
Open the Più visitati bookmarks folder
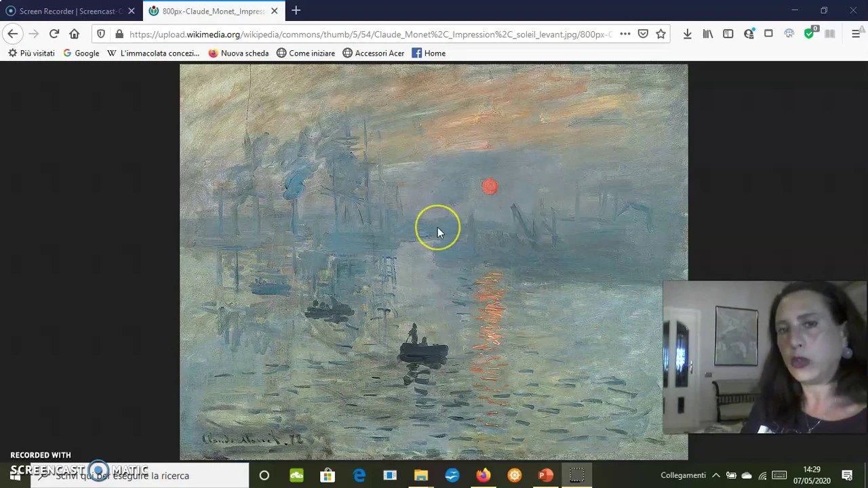point(31,53)
